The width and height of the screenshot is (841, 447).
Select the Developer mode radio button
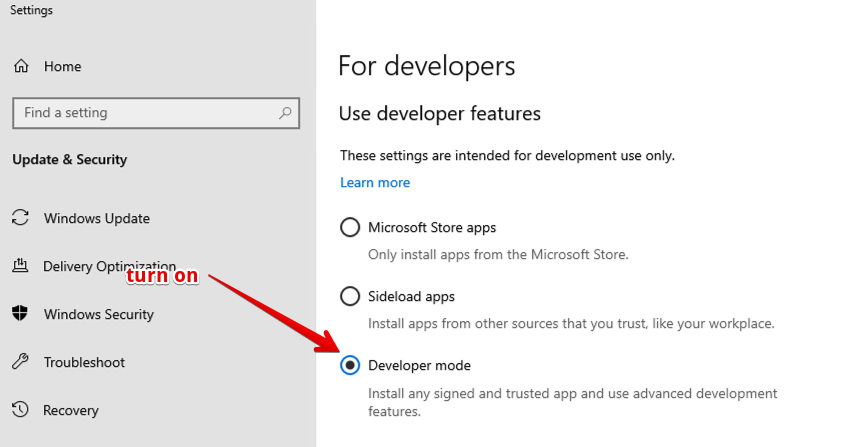point(350,365)
